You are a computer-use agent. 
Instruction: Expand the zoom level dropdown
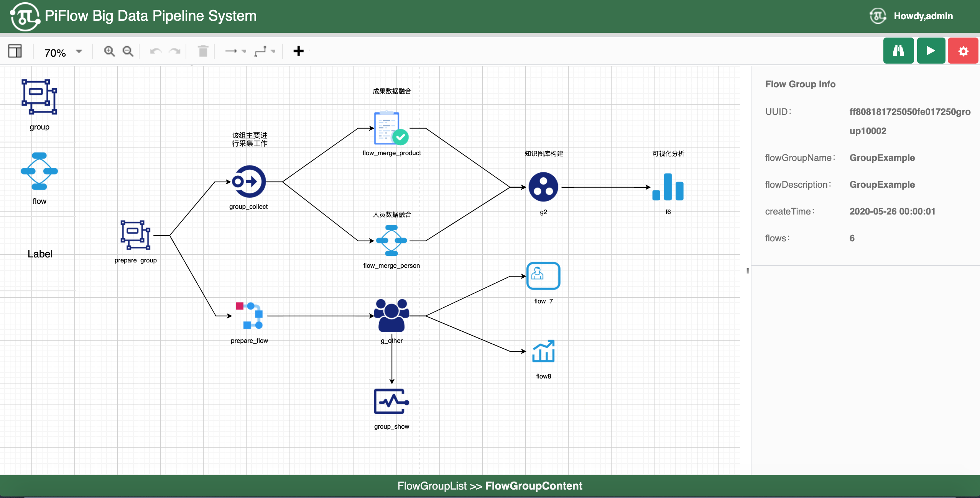pos(80,51)
